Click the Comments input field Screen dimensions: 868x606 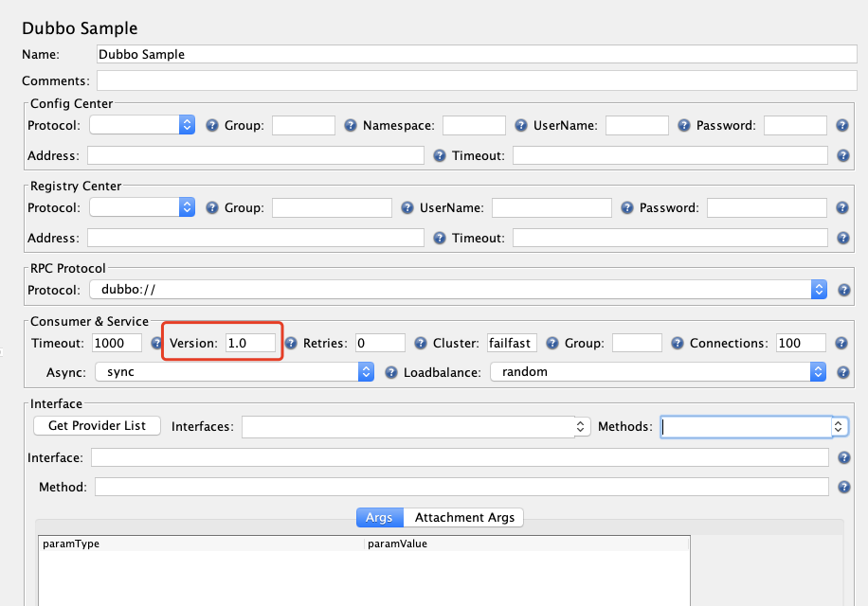(478, 80)
